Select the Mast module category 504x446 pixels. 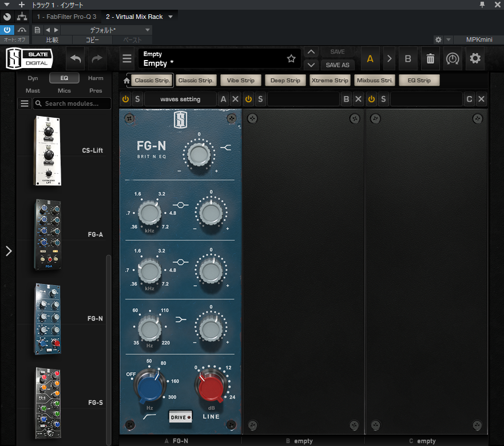point(33,90)
